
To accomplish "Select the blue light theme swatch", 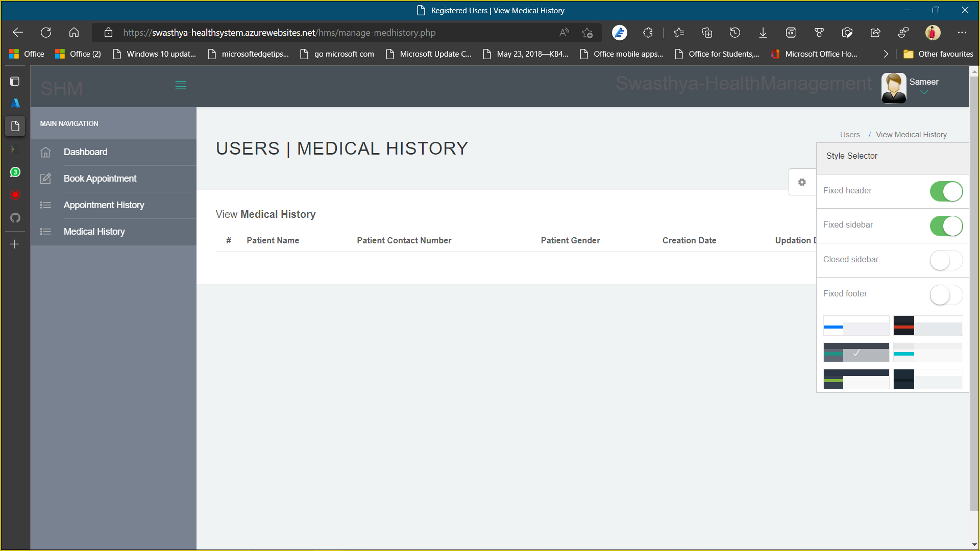I will (856, 325).
